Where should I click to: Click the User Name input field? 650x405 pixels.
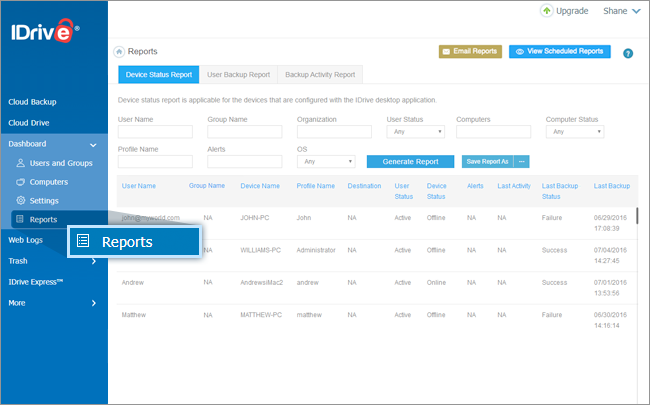pos(155,132)
